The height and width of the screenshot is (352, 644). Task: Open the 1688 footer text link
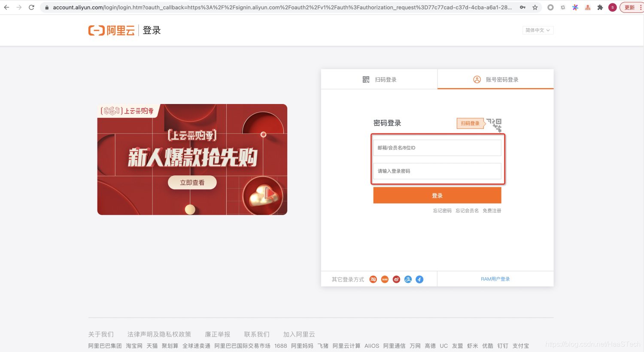(281, 346)
